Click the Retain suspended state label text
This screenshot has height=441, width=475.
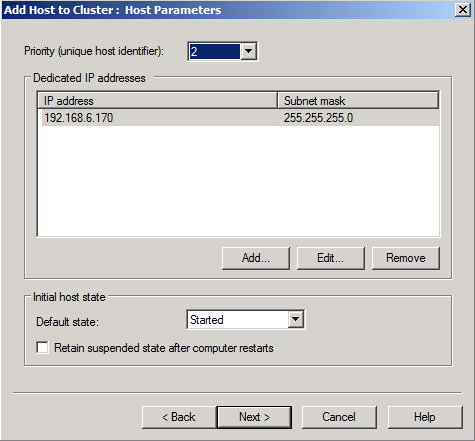pos(164,348)
